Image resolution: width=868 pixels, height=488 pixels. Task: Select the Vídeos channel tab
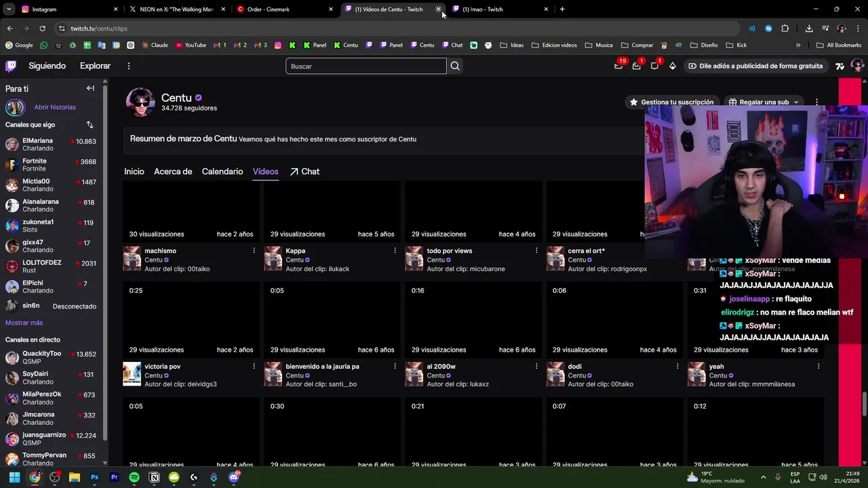click(x=266, y=171)
